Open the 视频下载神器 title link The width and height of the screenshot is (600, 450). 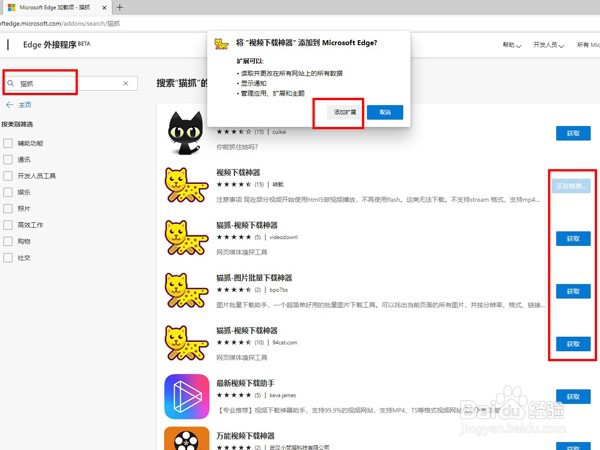pos(238,173)
